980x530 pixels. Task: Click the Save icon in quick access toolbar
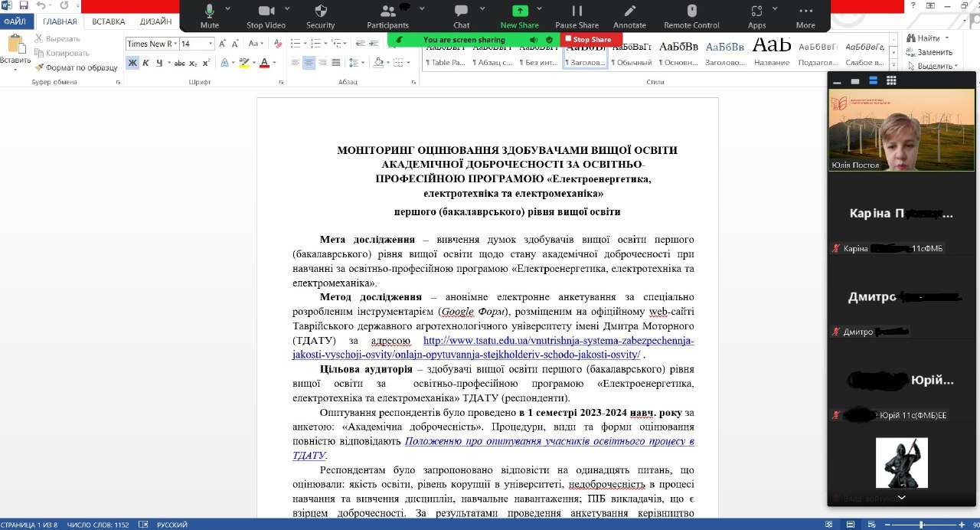24,5
